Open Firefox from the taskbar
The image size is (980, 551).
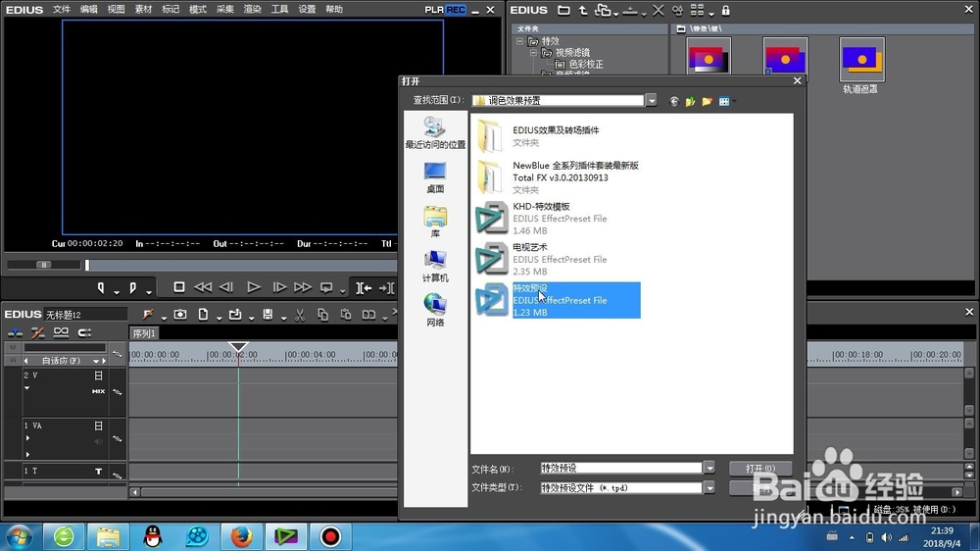tap(241, 536)
